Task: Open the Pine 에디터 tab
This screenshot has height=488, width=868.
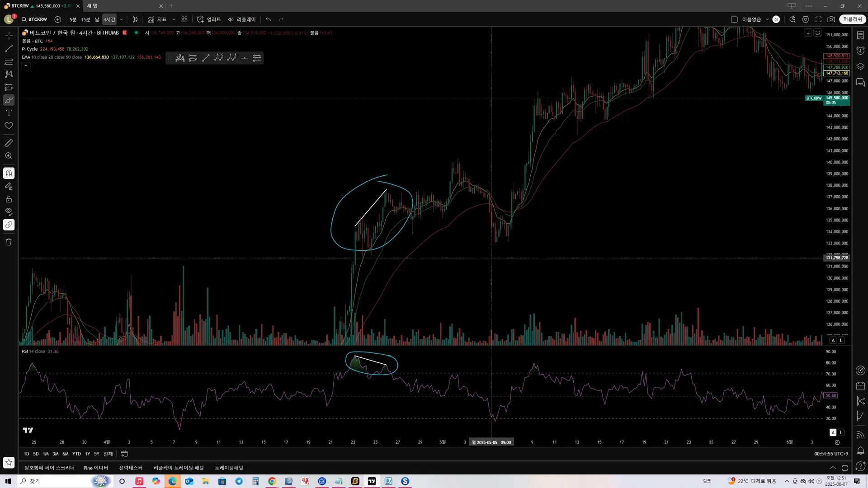Action: (x=95, y=468)
